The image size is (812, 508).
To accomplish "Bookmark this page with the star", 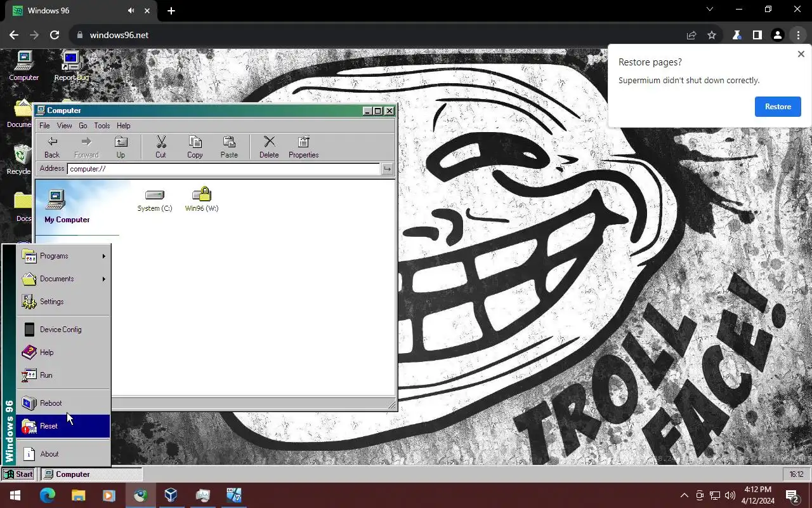I will 712,35.
